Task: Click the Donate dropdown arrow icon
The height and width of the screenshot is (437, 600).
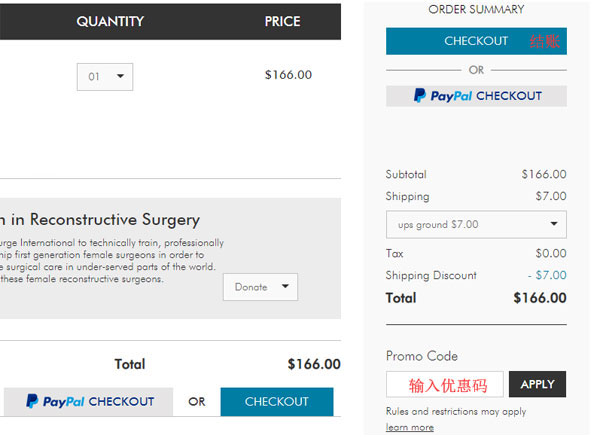Action: tap(285, 286)
